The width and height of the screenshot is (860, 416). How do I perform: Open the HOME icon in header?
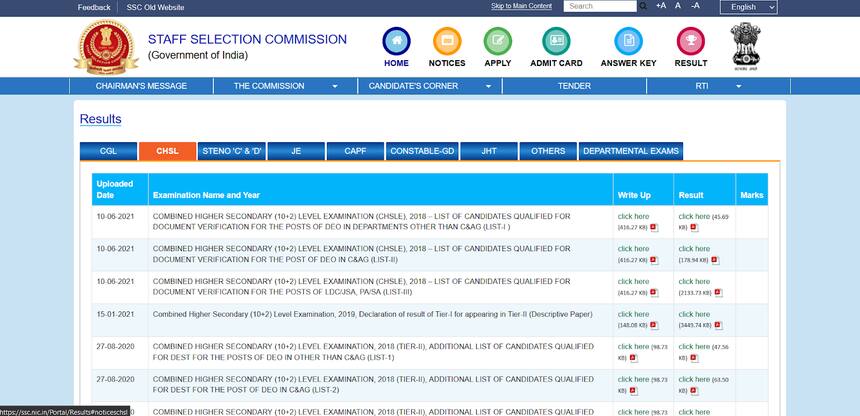[396, 41]
